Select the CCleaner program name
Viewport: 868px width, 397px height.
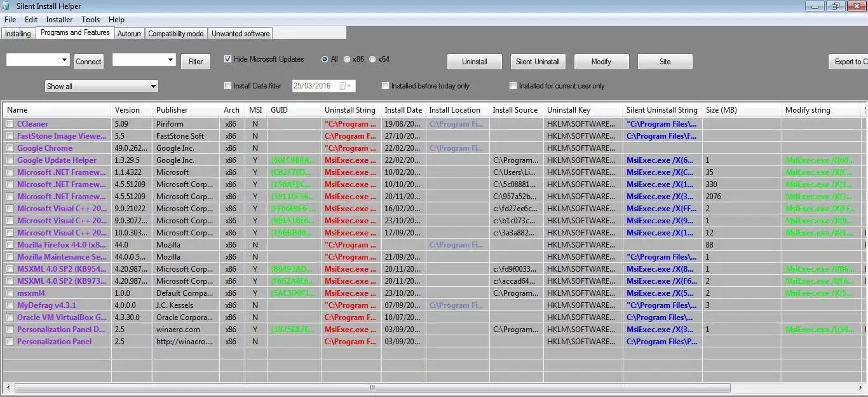coord(32,124)
